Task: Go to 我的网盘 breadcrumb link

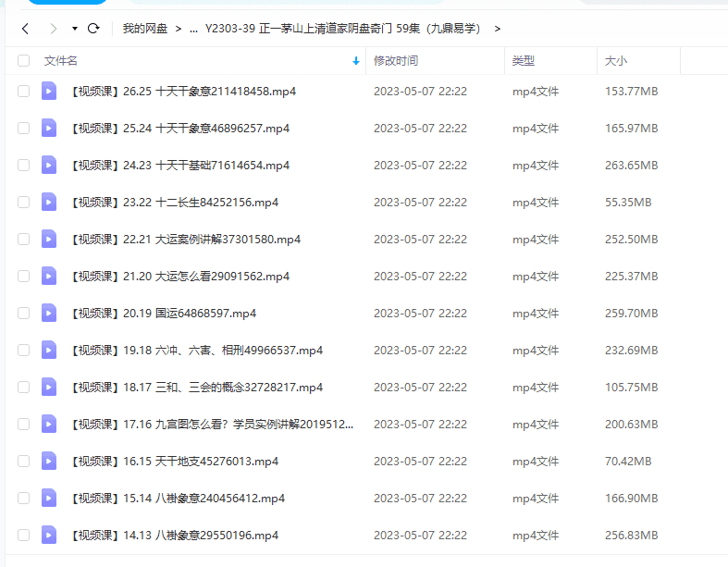Action: point(145,29)
